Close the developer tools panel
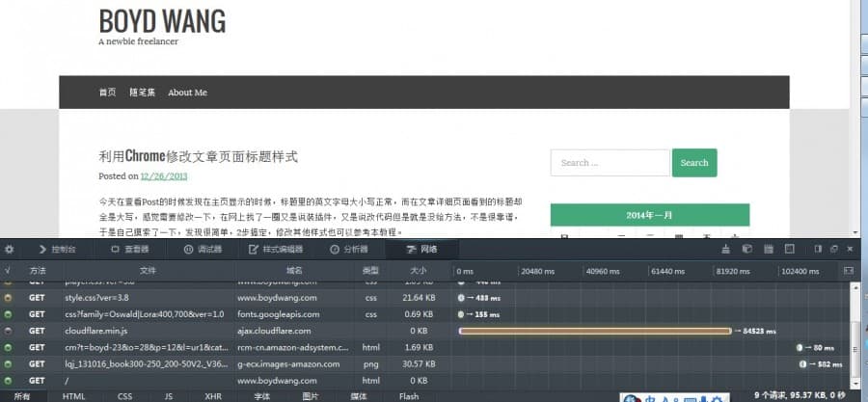 point(850,249)
